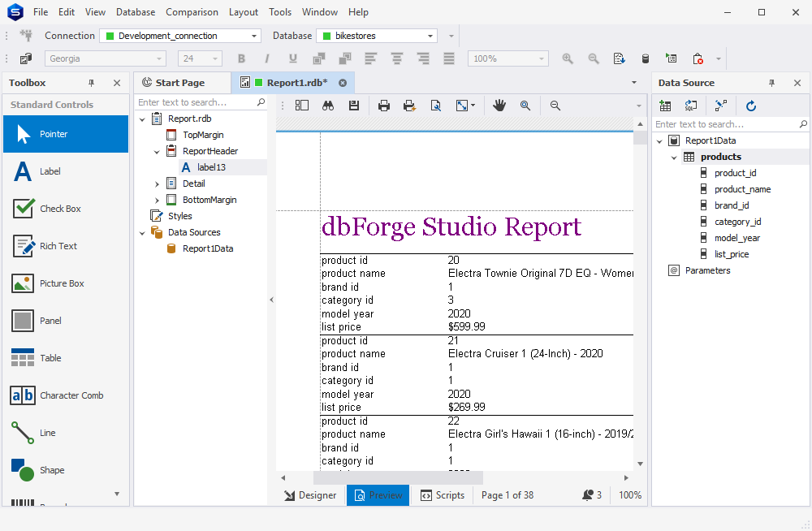Align text left
This screenshot has height=531, width=812.
pyautogui.click(x=370, y=58)
